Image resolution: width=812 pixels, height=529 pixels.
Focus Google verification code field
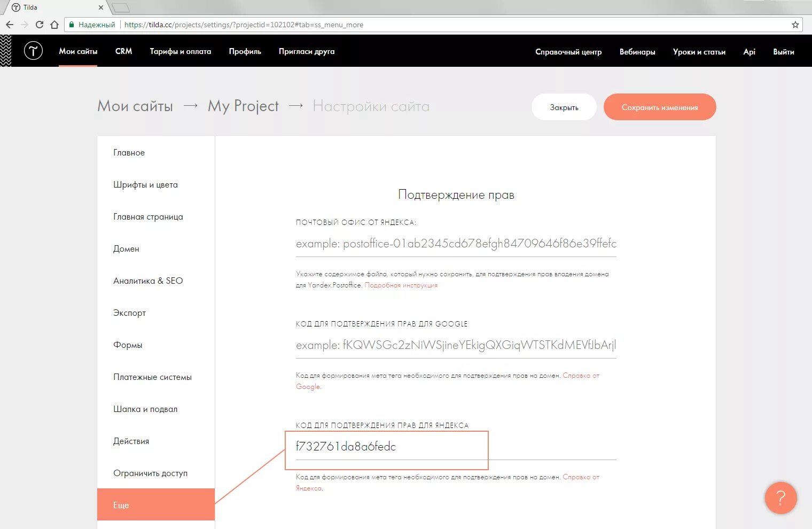pos(456,345)
